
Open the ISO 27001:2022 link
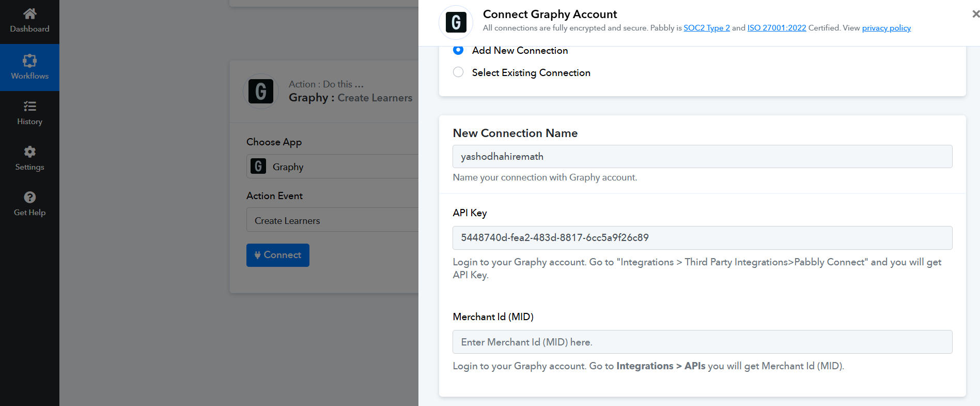776,28
